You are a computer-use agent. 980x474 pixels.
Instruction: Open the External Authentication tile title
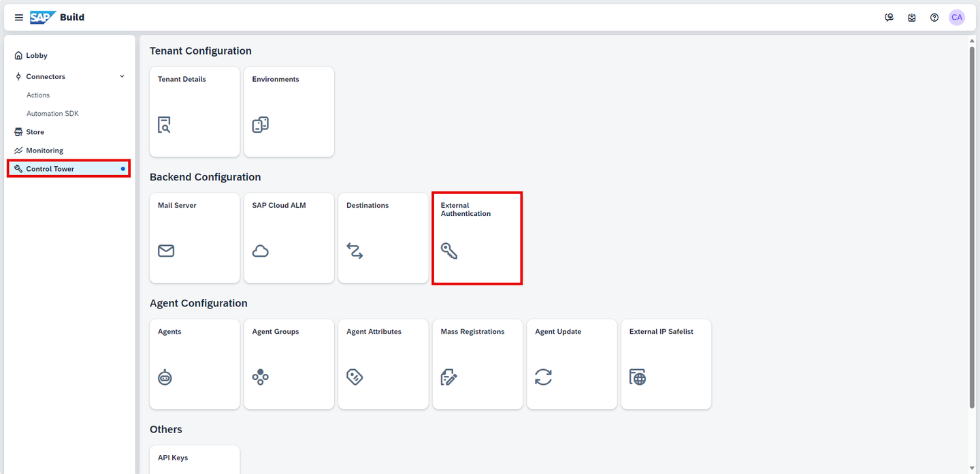(465, 209)
